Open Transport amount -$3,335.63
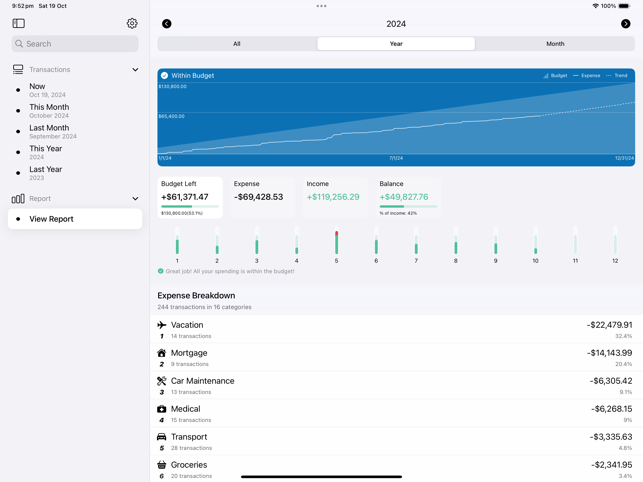643x482 pixels. (611, 437)
